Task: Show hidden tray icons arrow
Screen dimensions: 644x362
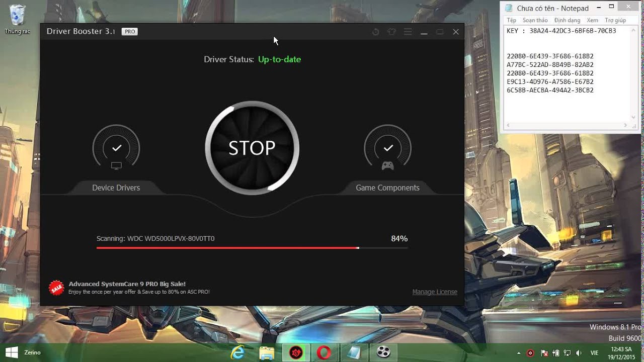Action: tap(518, 353)
